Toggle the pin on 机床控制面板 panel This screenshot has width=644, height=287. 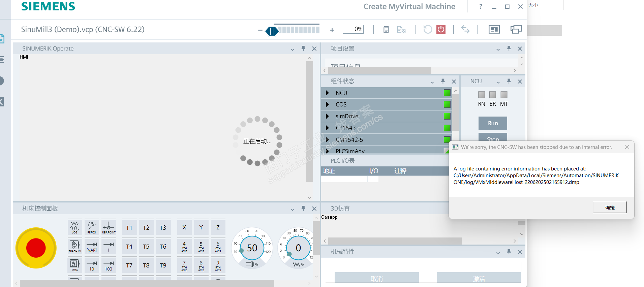pyautogui.click(x=303, y=209)
